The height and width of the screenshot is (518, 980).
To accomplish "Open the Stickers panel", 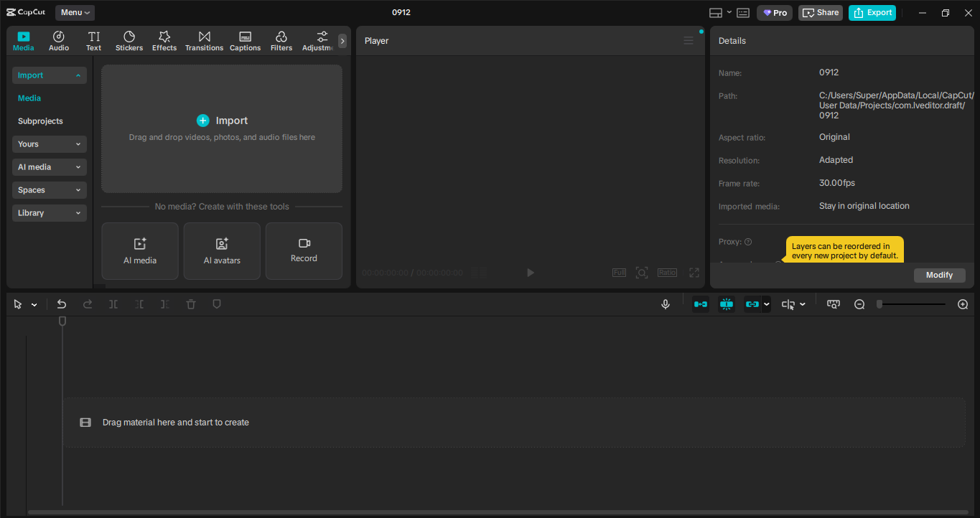I will coord(129,40).
